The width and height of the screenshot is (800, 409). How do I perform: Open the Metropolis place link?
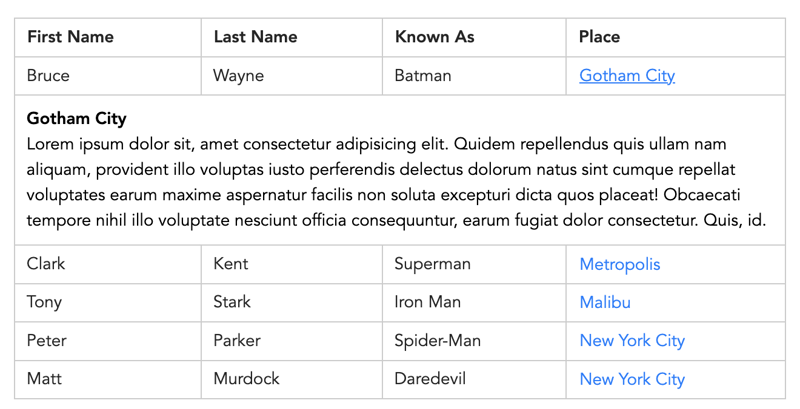(x=619, y=264)
